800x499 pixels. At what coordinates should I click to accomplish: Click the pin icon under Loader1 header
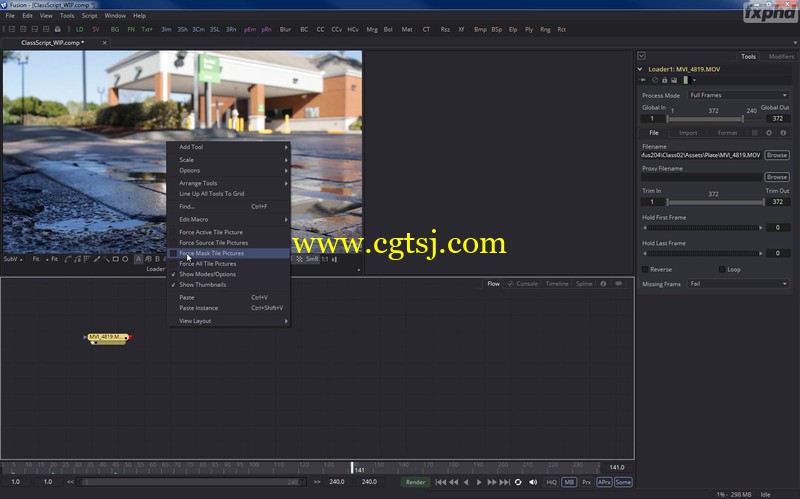(x=643, y=80)
